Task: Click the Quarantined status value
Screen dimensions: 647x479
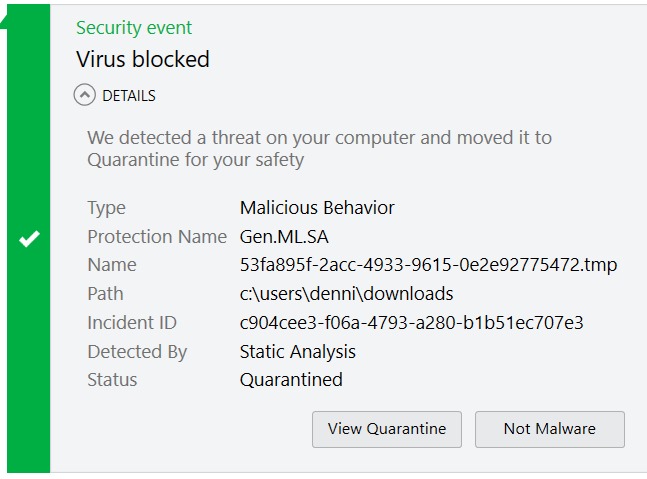Action: click(x=291, y=380)
